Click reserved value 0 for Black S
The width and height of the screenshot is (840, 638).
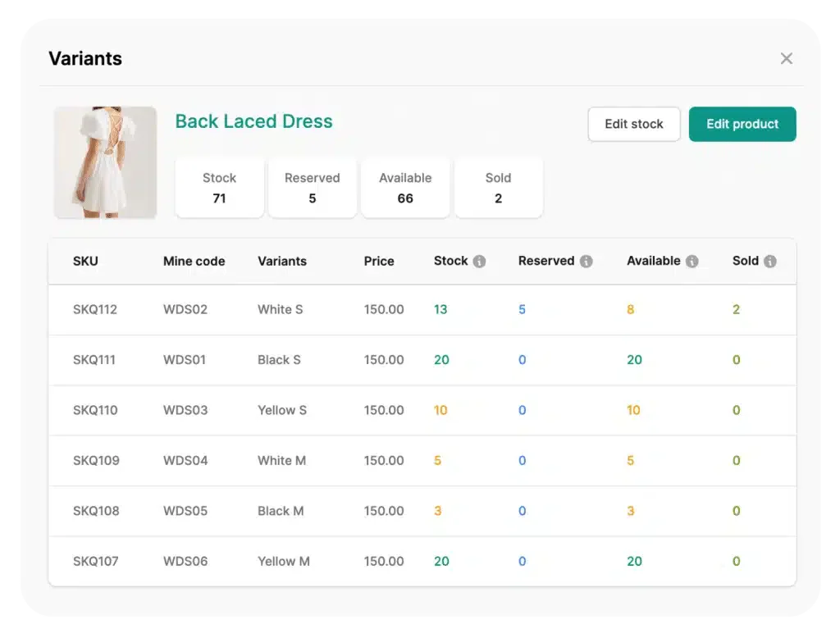click(523, 360)
